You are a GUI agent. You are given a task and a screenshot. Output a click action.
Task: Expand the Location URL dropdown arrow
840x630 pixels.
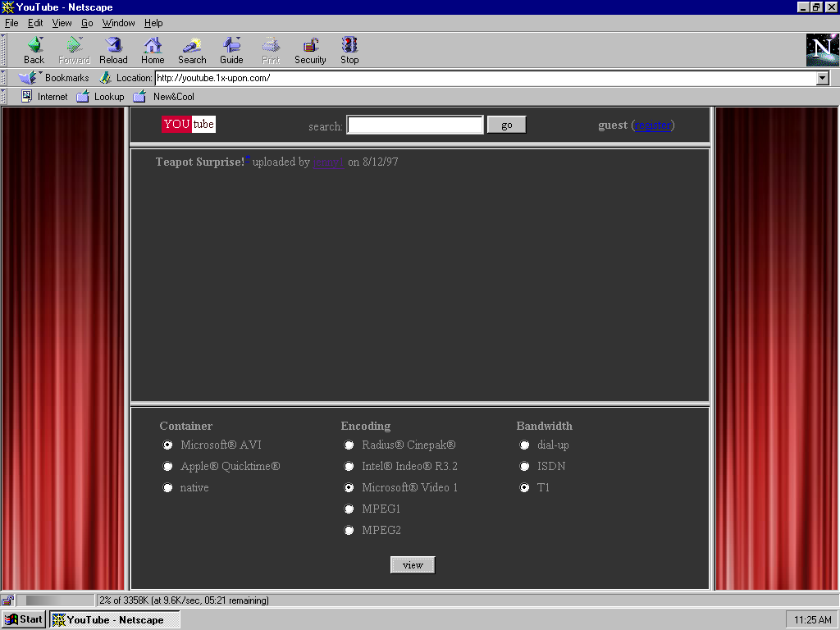[823, 79]
